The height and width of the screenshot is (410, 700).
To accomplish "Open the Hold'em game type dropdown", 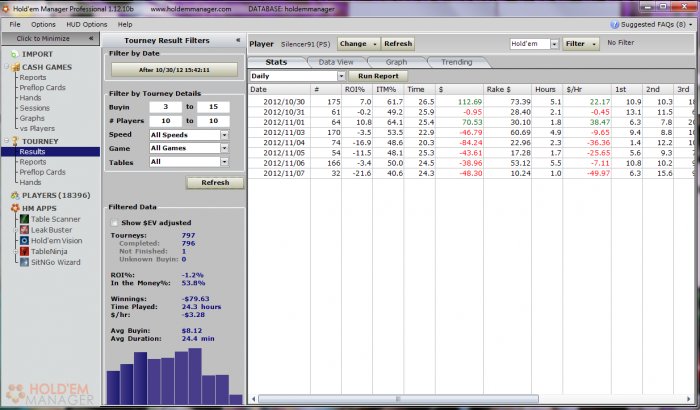I will pyautogui.click(x=553, y=44).
